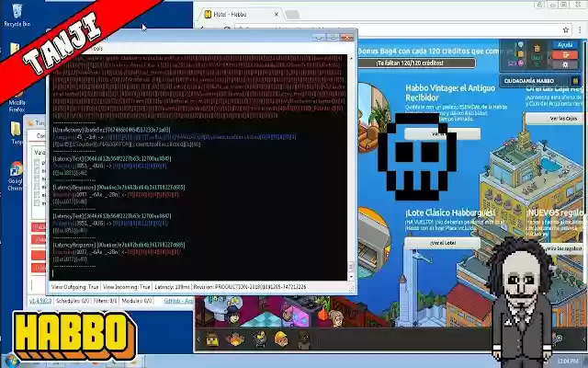The width and height of the screenshot is (588, 368).
Task: Click the packet logger scrollbar up arrow
Action: pos(351,58)
